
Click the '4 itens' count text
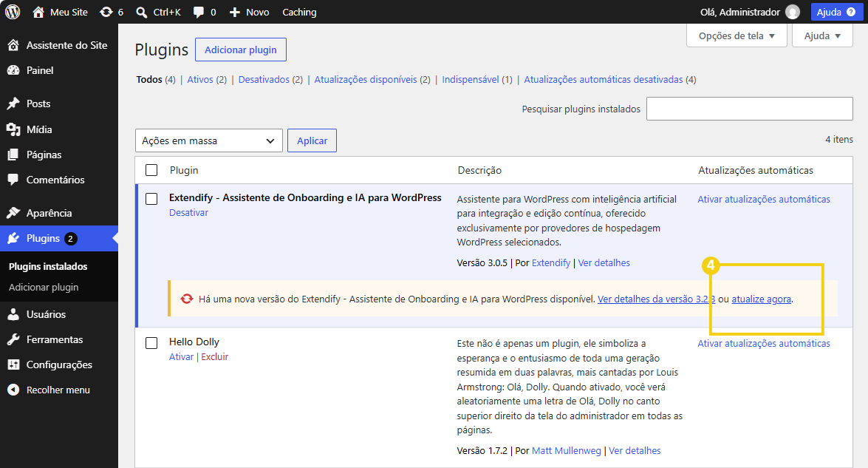[839, 140]
